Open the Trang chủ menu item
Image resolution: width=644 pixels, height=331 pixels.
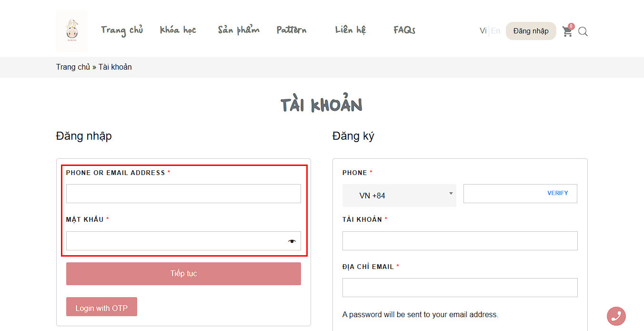122,30
